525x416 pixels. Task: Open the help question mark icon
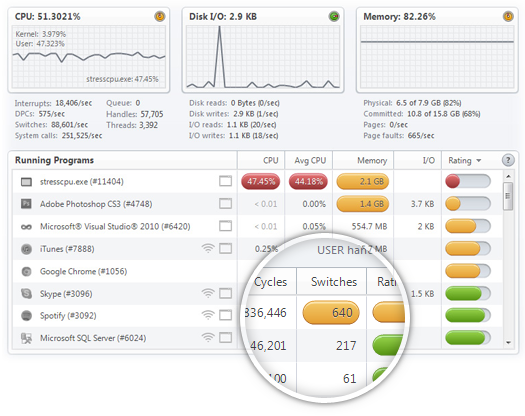pos(508,160)
